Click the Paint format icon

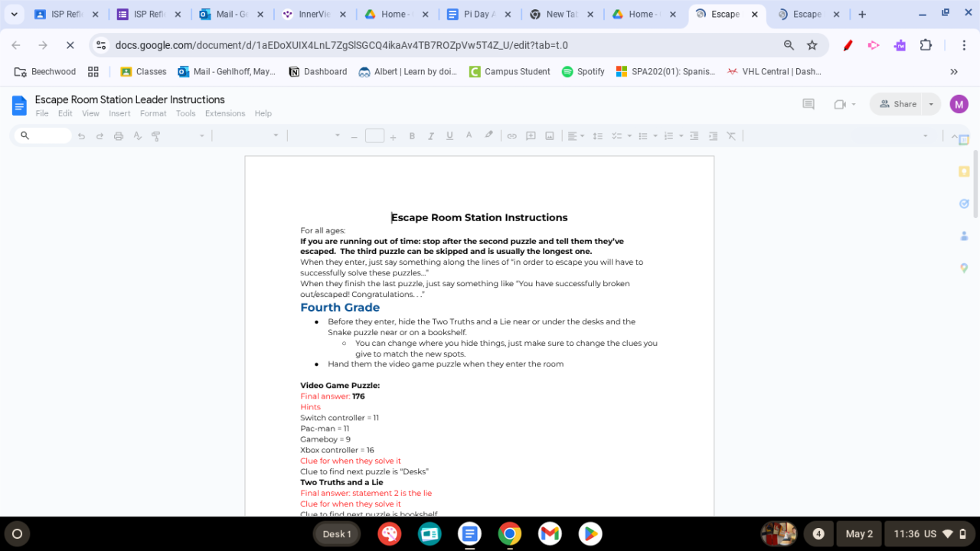156,136
